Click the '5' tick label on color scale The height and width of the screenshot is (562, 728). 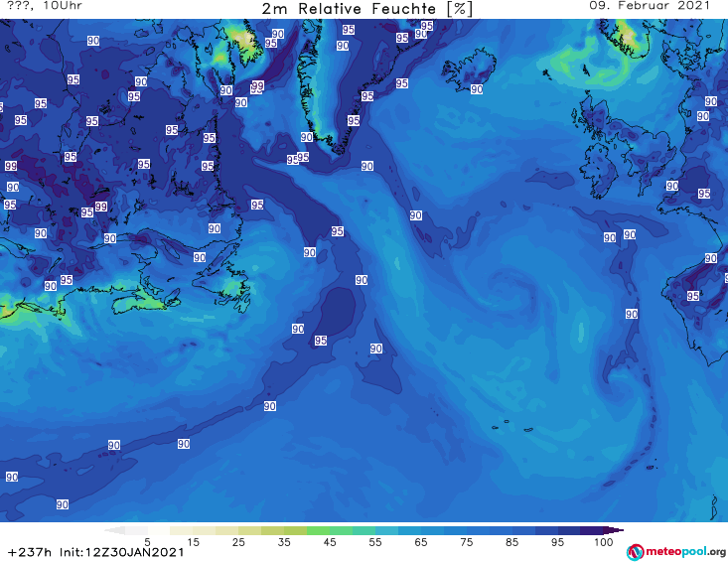147,542
